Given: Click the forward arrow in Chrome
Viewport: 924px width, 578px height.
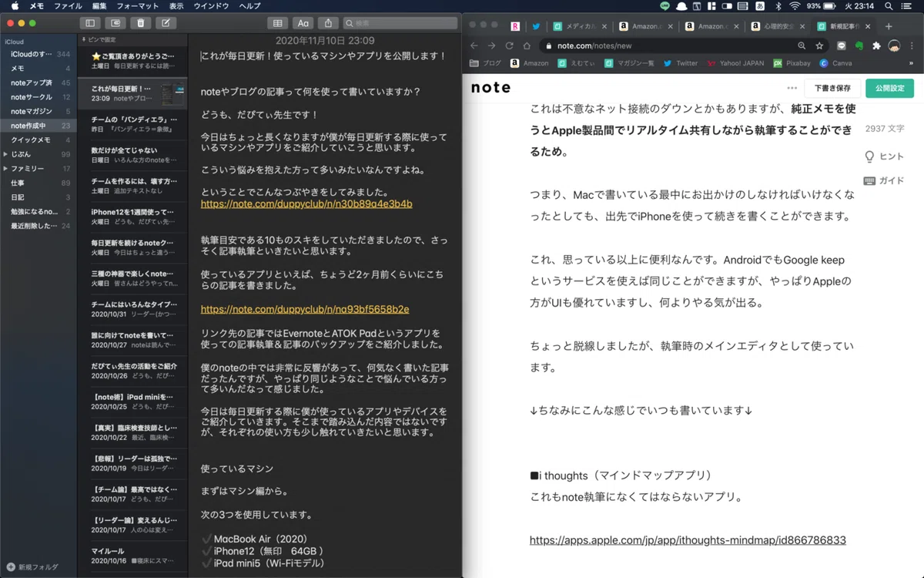Looking at the screenshot, I should coord(491,45).
